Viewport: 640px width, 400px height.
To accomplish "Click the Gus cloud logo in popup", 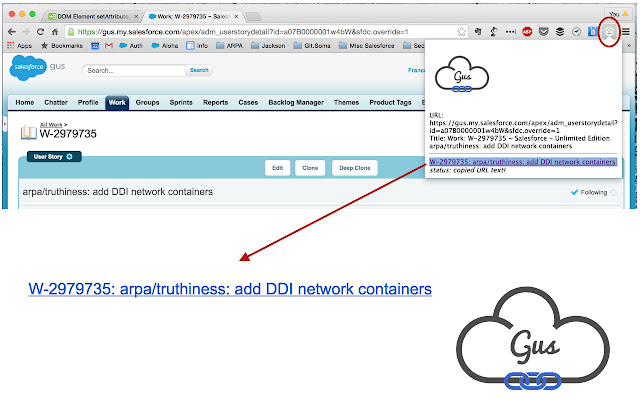I will (462, 74).
